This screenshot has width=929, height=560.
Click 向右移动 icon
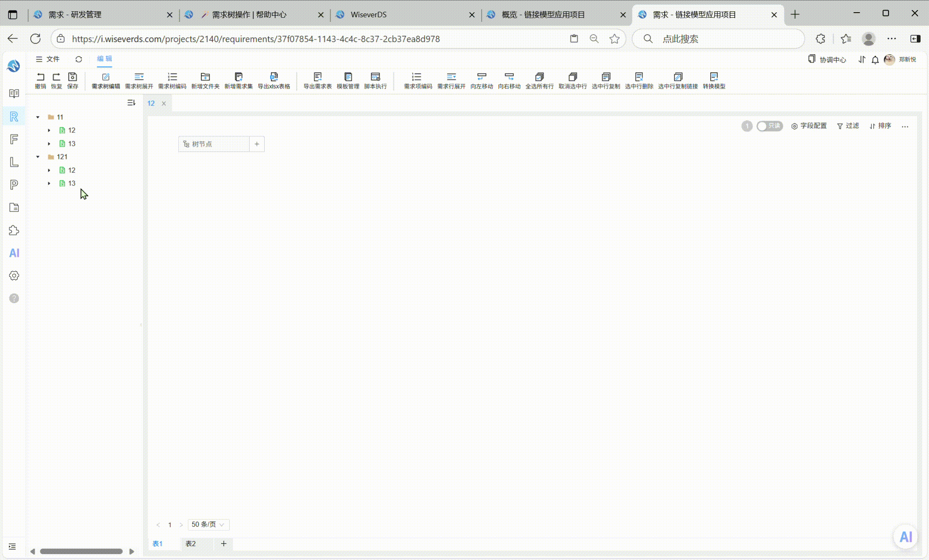pos(510,77)
